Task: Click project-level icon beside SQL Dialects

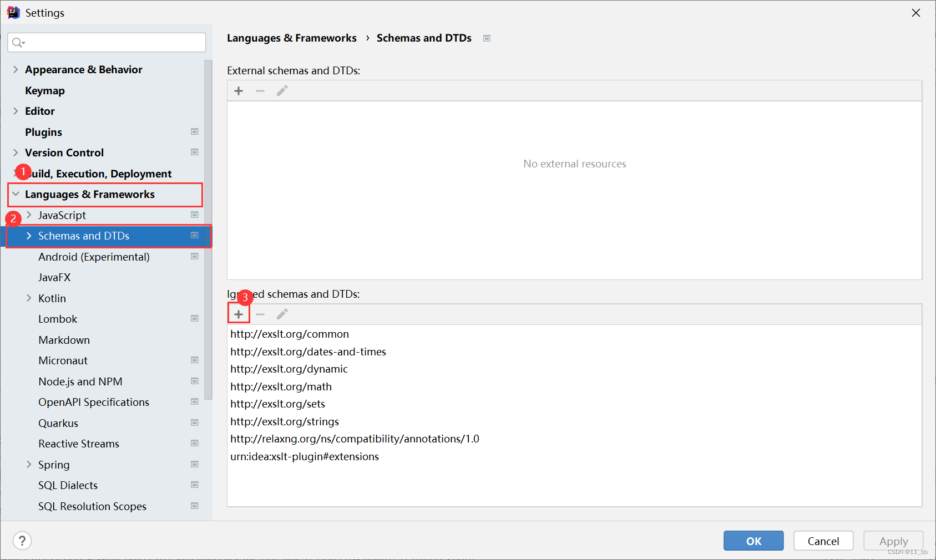Action: 195,485
